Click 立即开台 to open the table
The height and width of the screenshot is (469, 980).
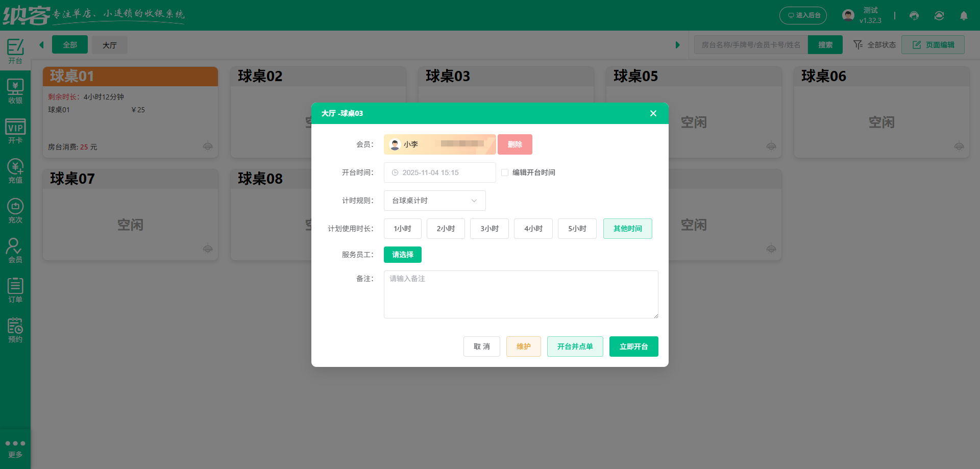pyautogui.click(x=633, y=347)
